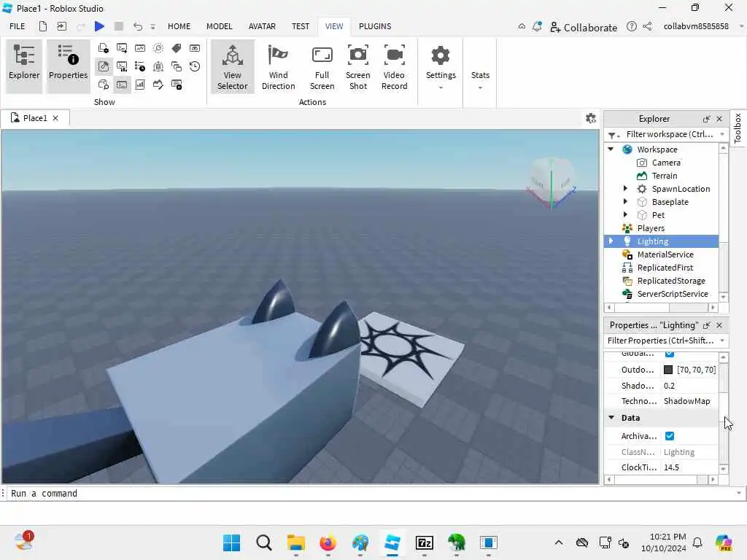Image resolution: width=747 pixels, height=560 pixels.
Task: Switch to the AVATAR ribbon tab
Action: 262,26
